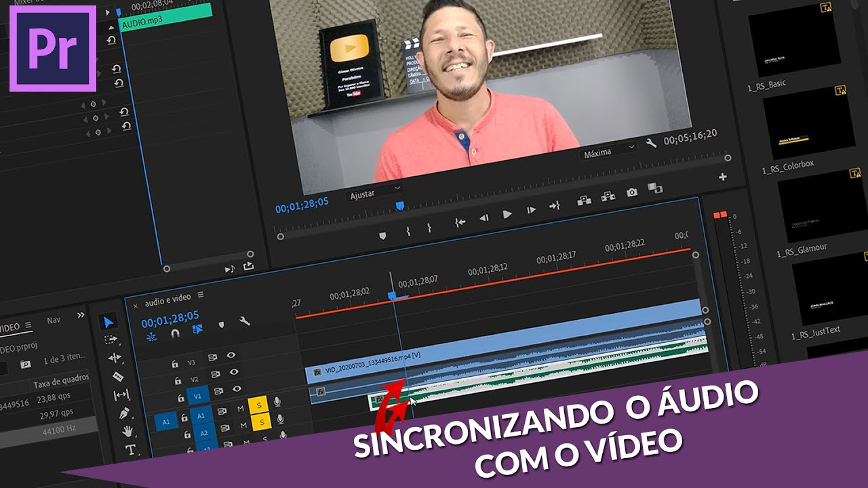The width and height of the screenshot is (868, 488).
Task: Toggle Solo on track A2
Action: tap(261, 423)
